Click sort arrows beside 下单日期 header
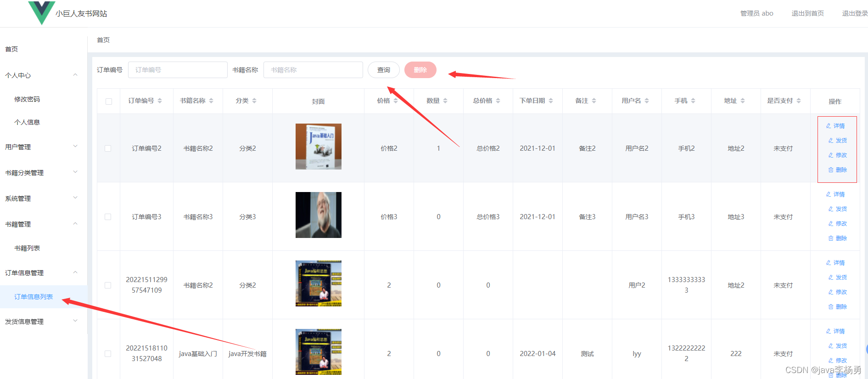 click(551, 101)
